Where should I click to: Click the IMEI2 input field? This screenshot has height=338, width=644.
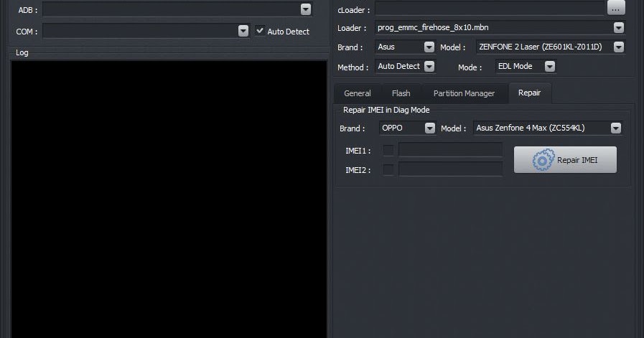(x=451, y=169)
